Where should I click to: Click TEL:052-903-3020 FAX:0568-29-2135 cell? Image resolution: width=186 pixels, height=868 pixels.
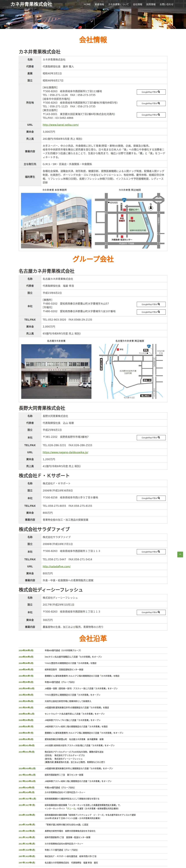pyautogui.click(x=104, y=319)
